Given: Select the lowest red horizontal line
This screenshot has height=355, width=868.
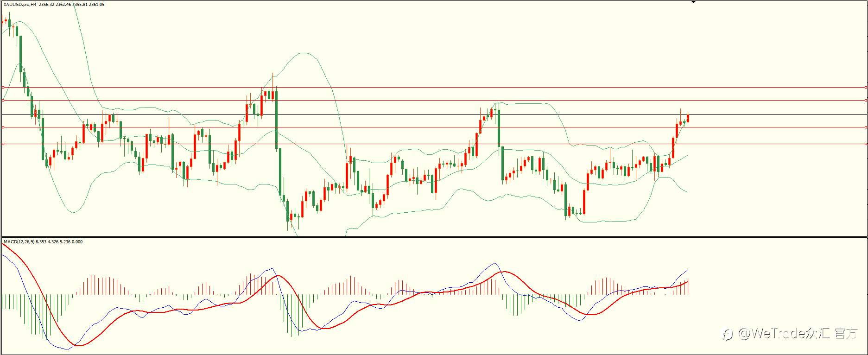Looking at the screenshot, I should (x=434, y=144).
